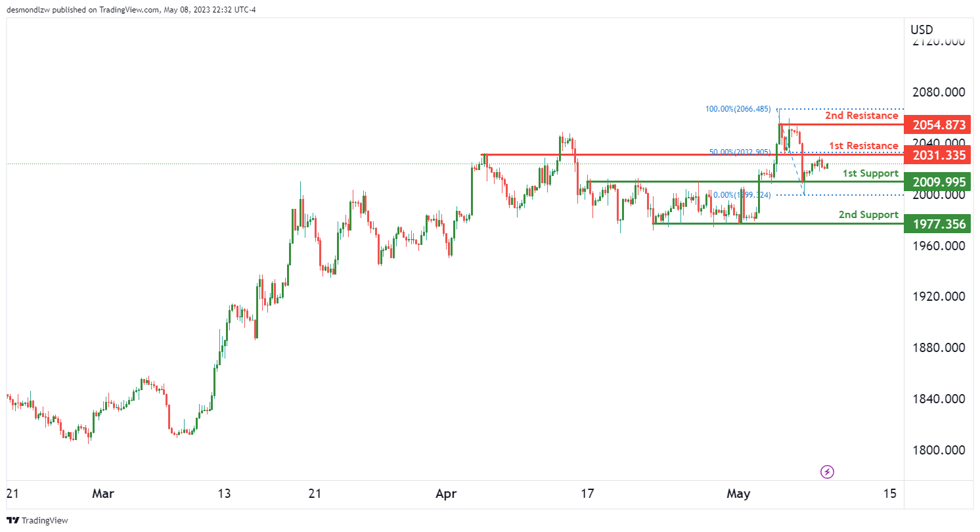Click the "2nd Support" text label
The width and height of the screenshot is (980, 532).
pyautogui.click(x=868, y=215)
